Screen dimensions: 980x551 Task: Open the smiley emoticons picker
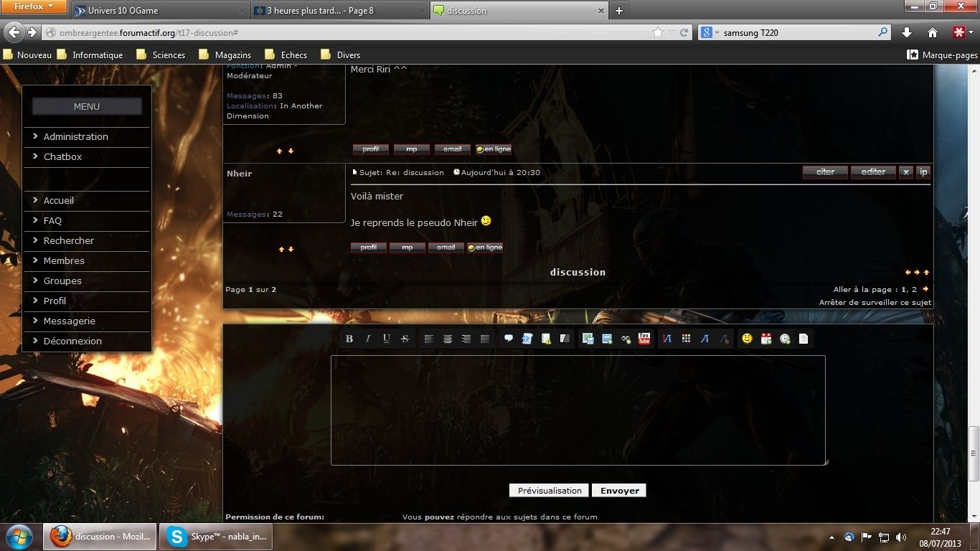coord(748,339)
